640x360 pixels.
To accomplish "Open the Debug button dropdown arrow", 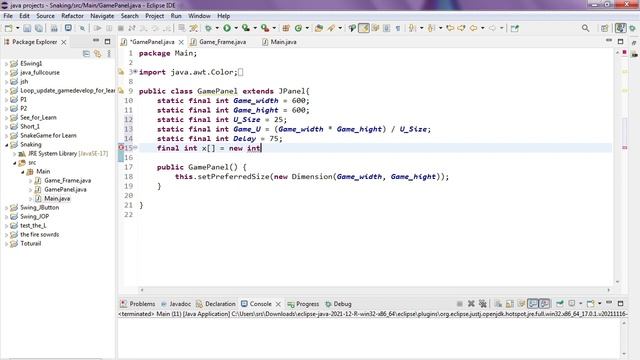I will click(x=217, y=28).
